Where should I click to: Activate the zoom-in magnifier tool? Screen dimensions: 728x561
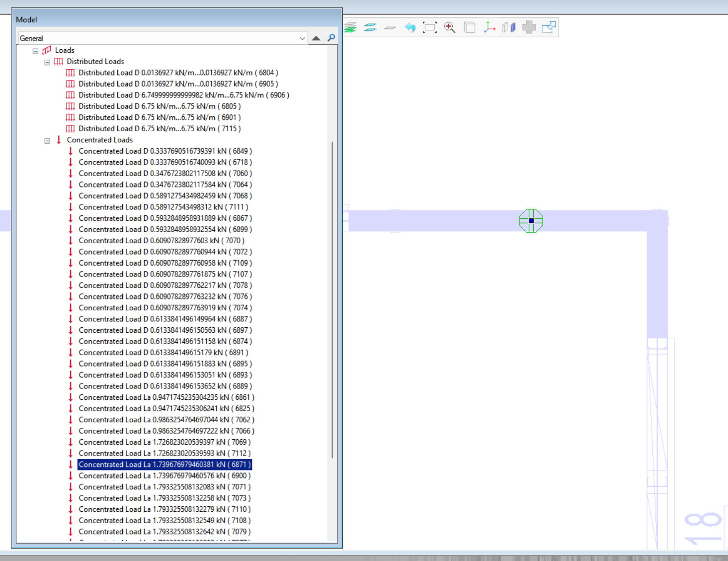pos(450,28)
